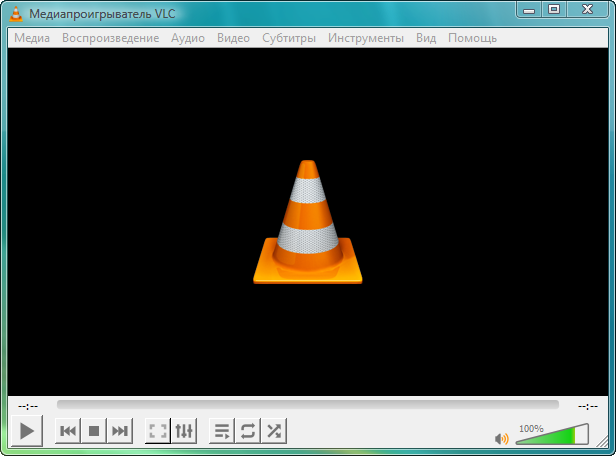Click the elapsed time label at left
The width and height of the screenshot is (616, 456).
(x=28, y=406)
